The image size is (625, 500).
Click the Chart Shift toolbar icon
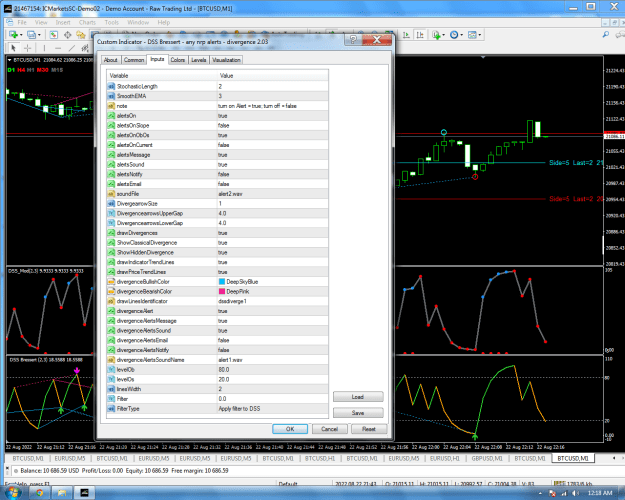point(420,35)
